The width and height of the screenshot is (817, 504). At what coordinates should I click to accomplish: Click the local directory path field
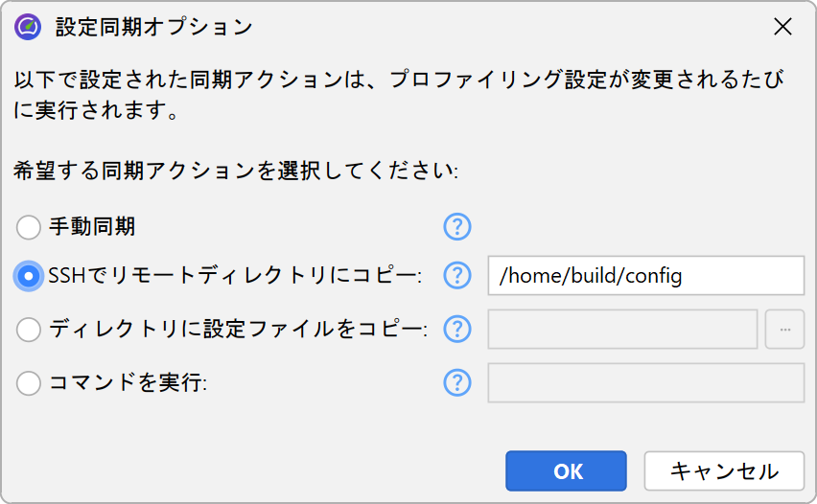tap(623, 330)
